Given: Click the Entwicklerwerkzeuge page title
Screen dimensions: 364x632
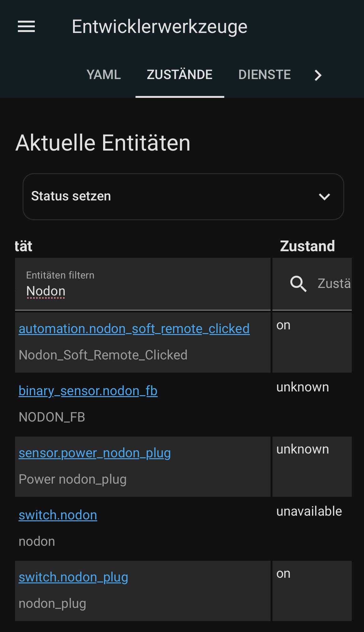Looking at the screenshot, I should coord(160,27).
